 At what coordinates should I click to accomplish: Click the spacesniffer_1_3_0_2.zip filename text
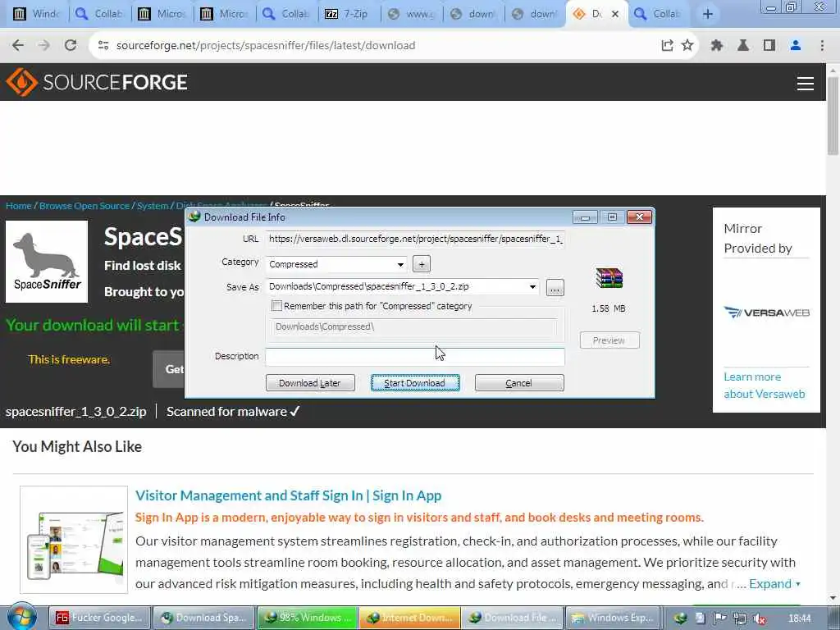point(76,412)
